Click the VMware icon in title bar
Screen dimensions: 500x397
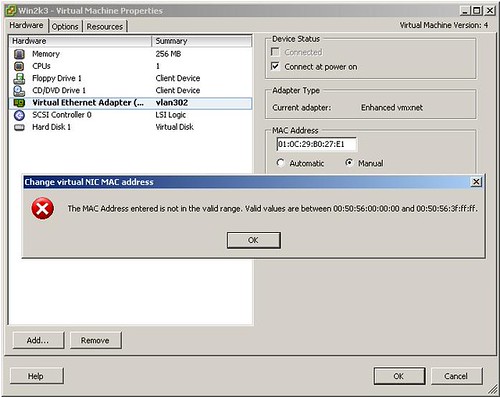tap(11, 10)
